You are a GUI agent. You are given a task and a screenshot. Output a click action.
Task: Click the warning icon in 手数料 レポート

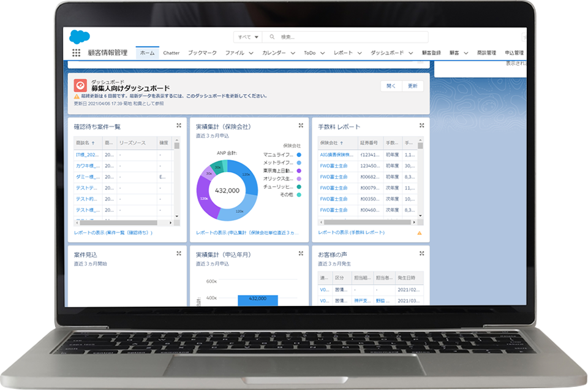pos(420,234)
